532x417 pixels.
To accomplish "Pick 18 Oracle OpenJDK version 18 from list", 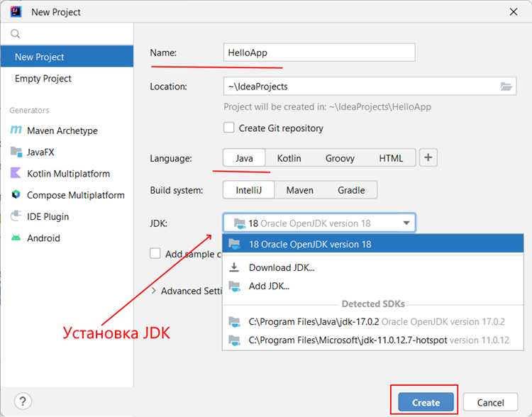I will click(373, 244).
